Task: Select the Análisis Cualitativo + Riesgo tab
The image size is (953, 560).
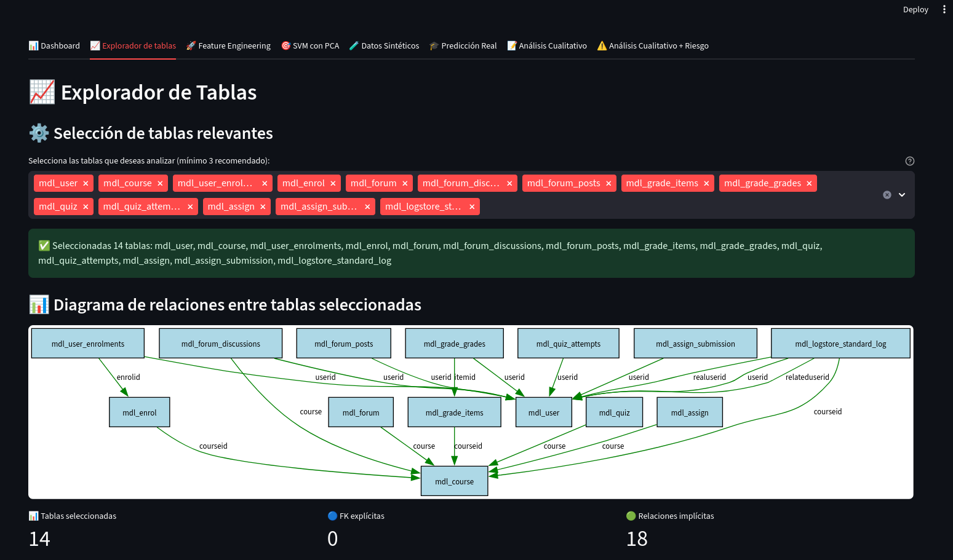Action: 653,45
